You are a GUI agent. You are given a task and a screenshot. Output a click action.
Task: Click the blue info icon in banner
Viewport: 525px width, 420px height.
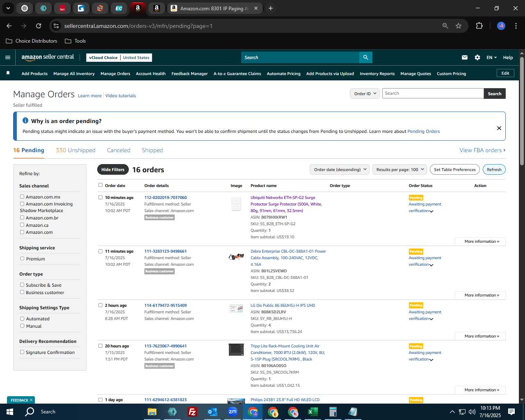point(25,121)
